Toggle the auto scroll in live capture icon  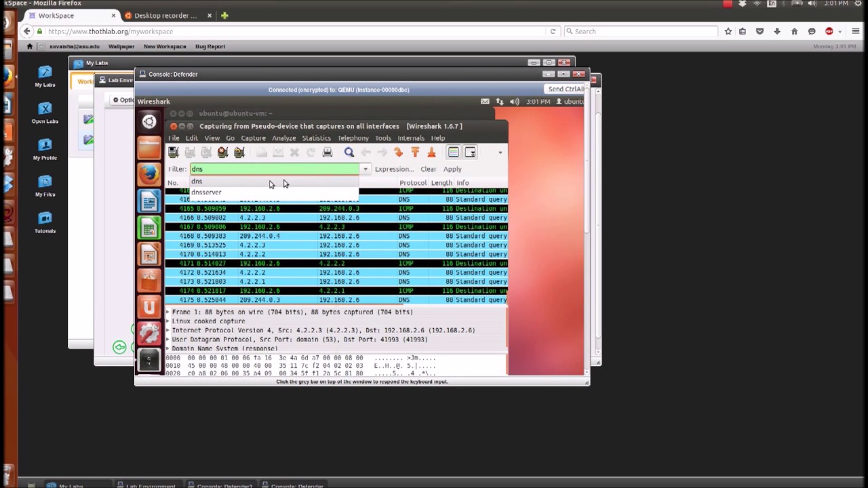coord(470,152)
